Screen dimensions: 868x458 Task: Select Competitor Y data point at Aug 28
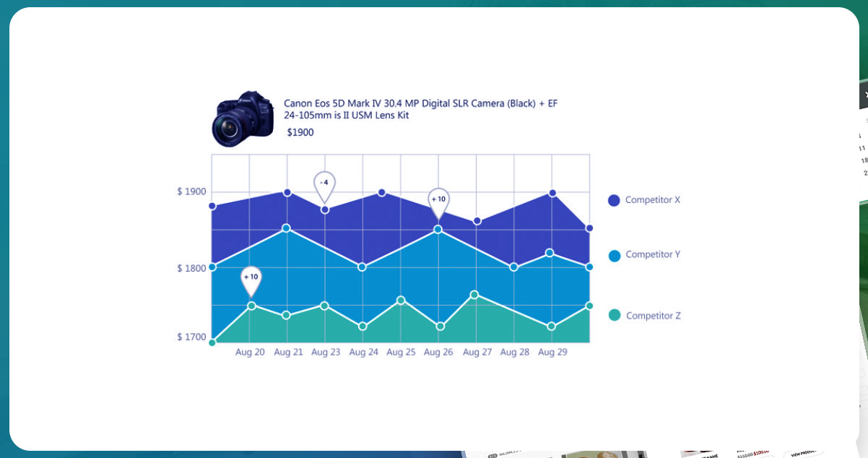pos(513,267)
